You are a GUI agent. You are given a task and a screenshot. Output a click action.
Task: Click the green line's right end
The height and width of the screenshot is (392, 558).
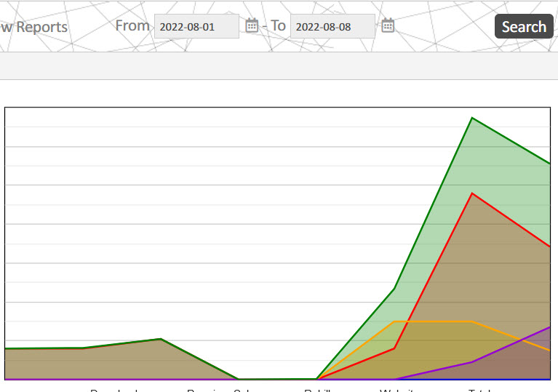click(x=548, y=164)
